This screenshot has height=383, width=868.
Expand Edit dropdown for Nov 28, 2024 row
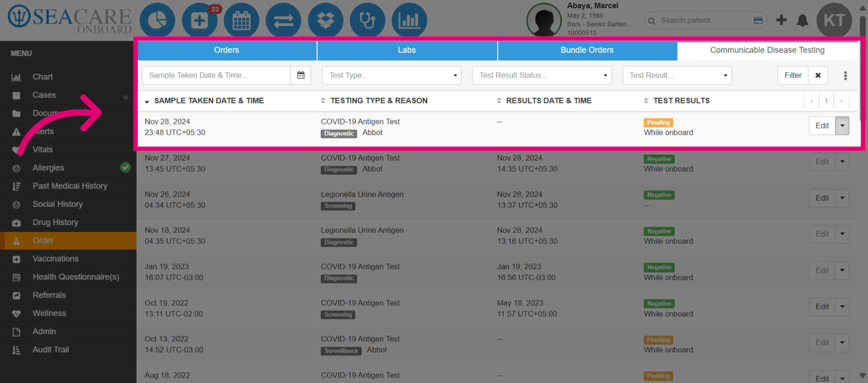842,126
